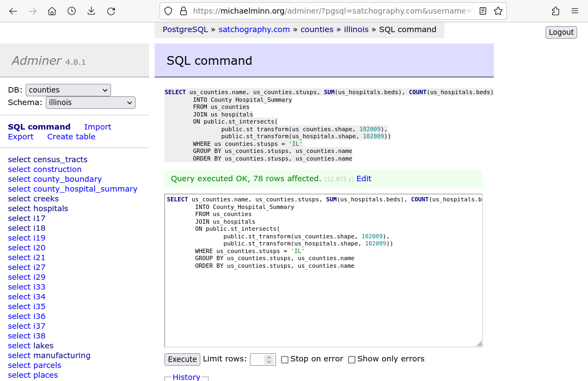Image resolution: width=588 pixels, height=381 pixels.
Task: Open browser history clock icon
Action: [71, 11]
